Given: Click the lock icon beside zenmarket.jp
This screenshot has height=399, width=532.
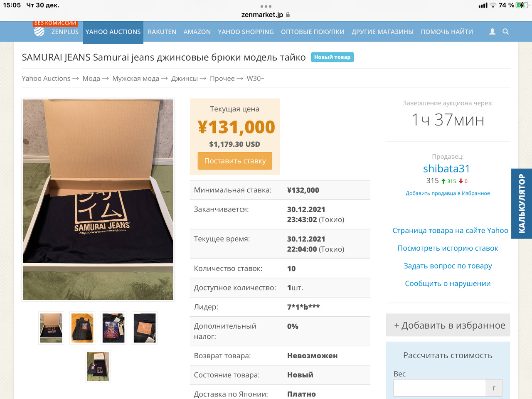Looking at the screenshot, I should (288, 15).
